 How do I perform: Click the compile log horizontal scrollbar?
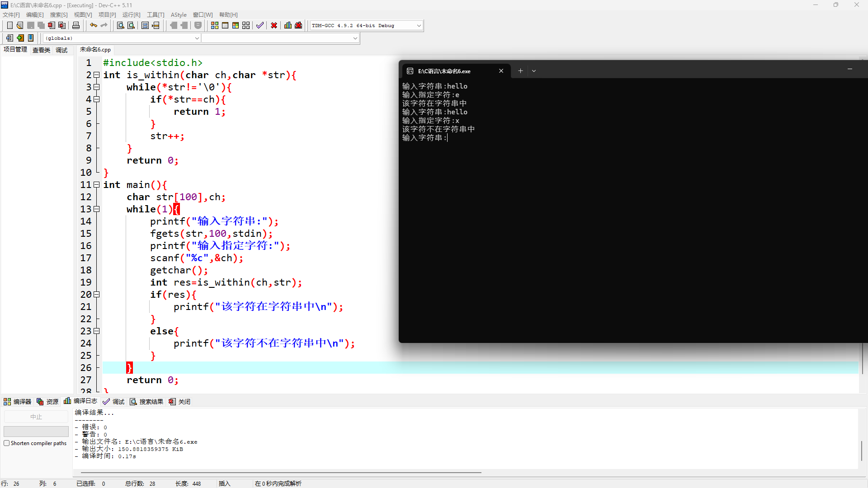280,473
